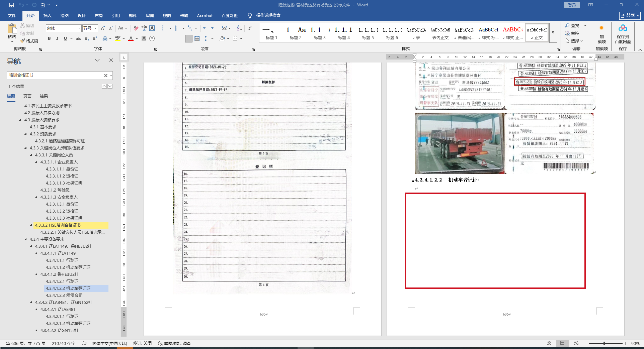
Task: Open the 插入 ribbon tab
Action: coord(47,16)
